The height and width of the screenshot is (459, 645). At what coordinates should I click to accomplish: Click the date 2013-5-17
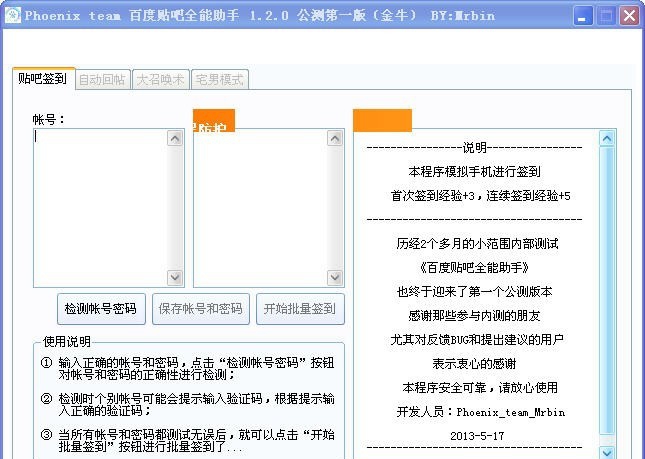pyautogui.click(x=477, y=436)
